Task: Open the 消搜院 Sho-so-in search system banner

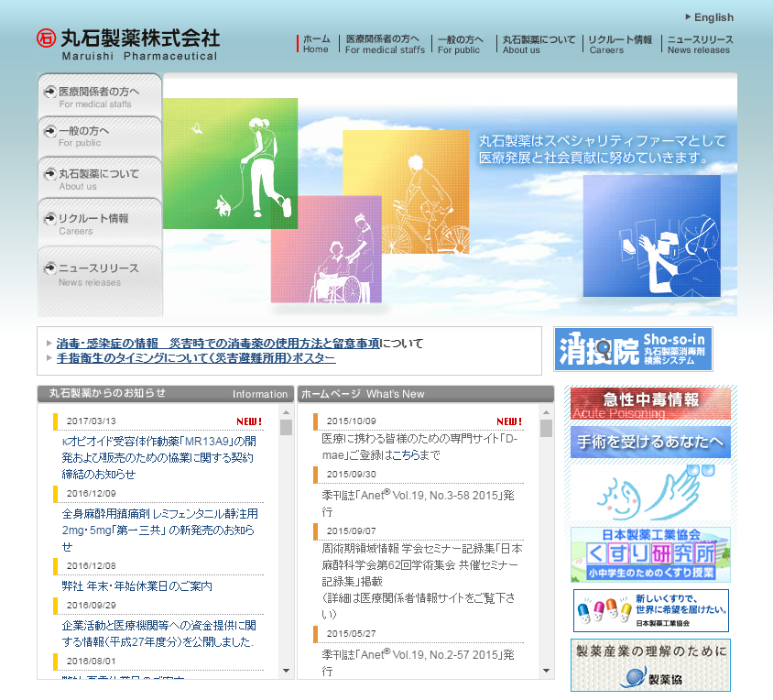Action: click(633, 349)
